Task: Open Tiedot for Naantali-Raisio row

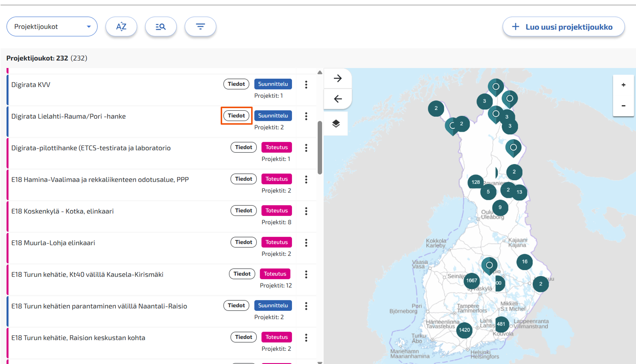Action: click(236, 305)
